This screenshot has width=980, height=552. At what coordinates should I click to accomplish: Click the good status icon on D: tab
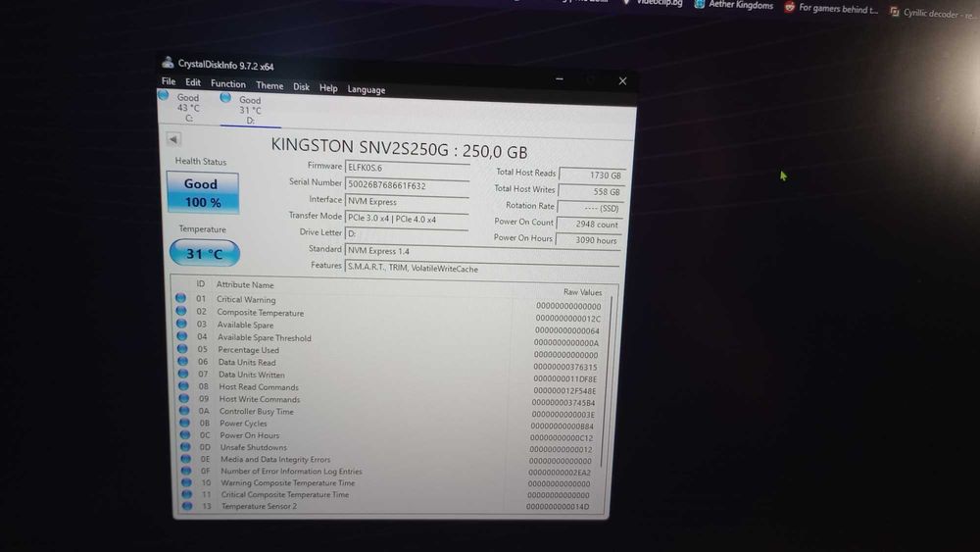pyautogui.click(x=225, y=97)
